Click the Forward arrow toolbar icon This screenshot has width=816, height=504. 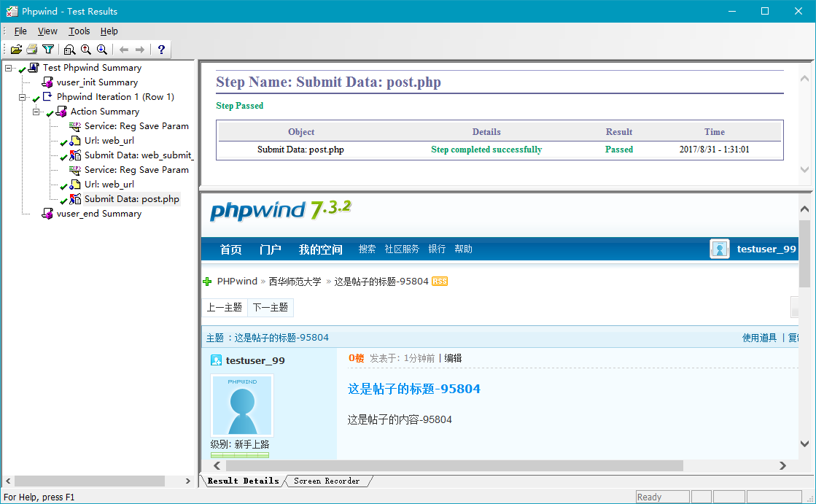[x=140, y=50]
